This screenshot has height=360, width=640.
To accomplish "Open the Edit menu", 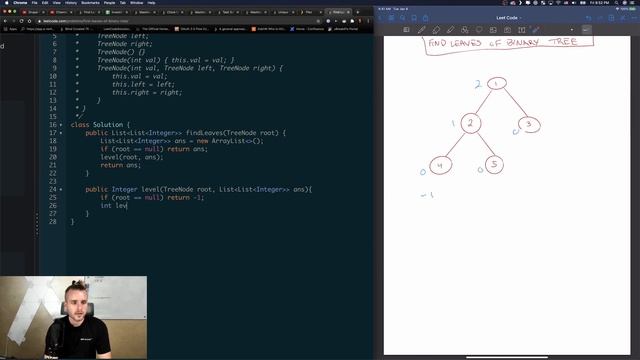I will pos(45,2).
